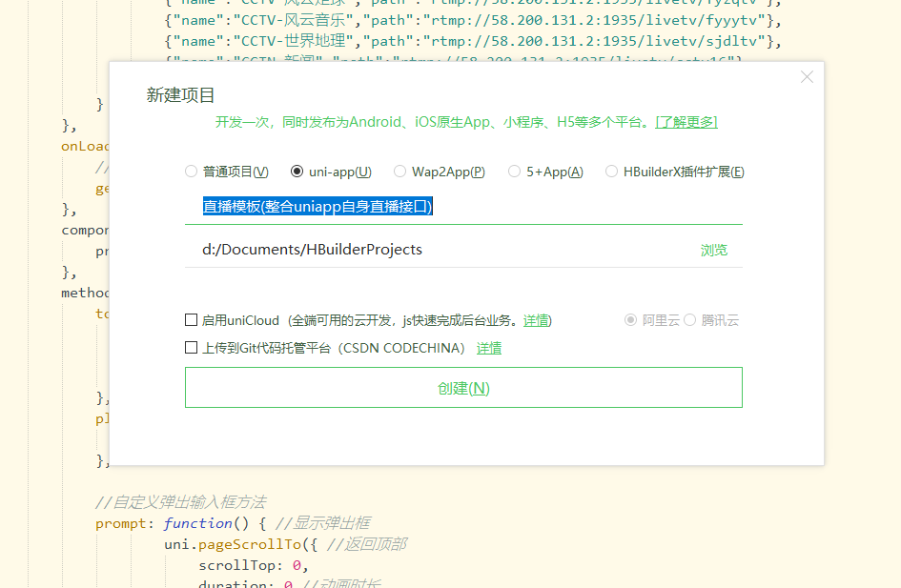Enable the 启用uniCloud checkbox
This screenshot has height=588, width=901.
pyautogui.click(x=192, y=320)
